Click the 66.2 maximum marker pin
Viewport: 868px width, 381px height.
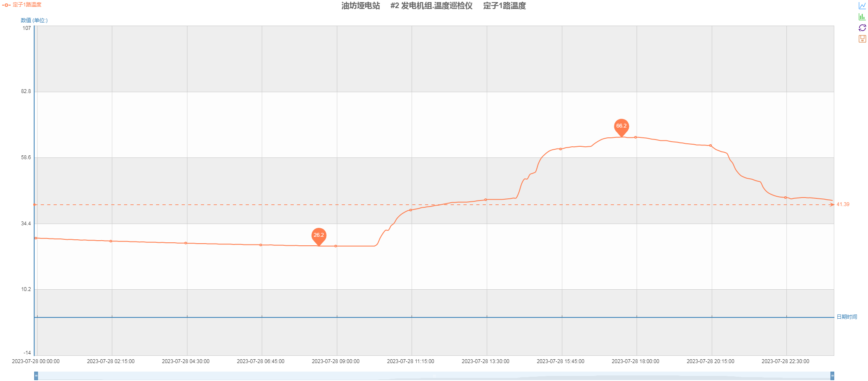point(621,126)
